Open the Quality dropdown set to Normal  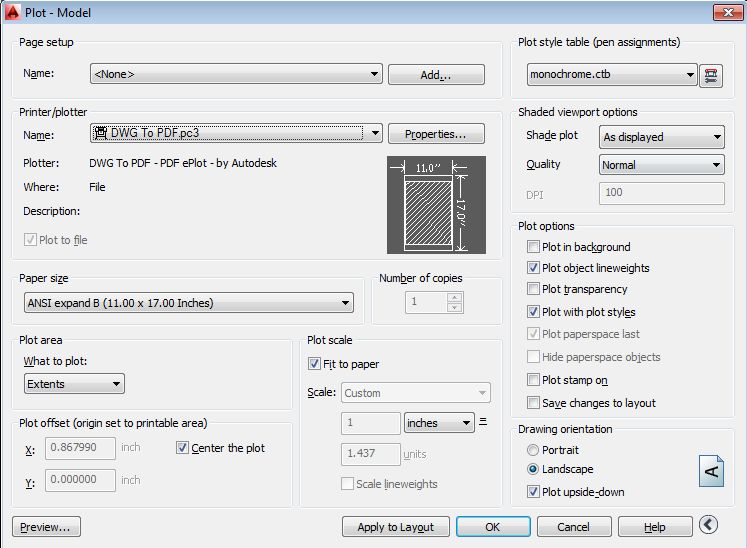pyautogui.click(x=662, y=165)
